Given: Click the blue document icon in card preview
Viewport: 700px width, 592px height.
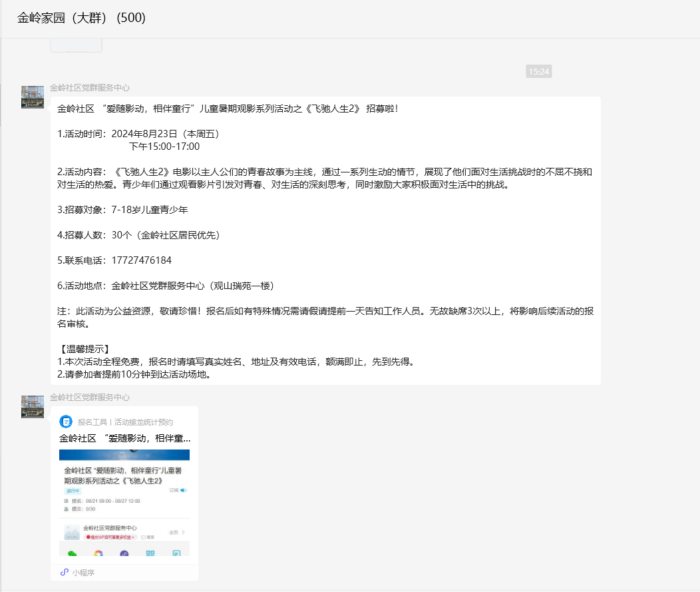Looking at the screenshot, I should [176, 553].
